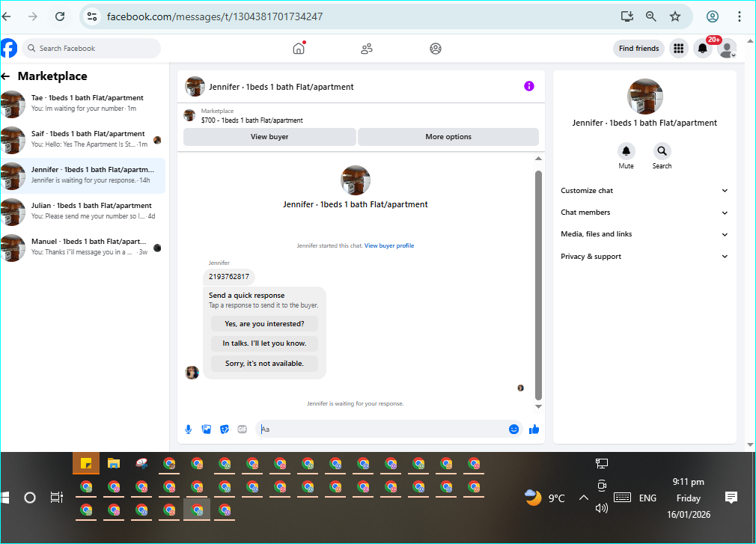Open the Windows notification center icon
Image resolution: width=756 pixels, height=544 pixels.
click(731, 498)
